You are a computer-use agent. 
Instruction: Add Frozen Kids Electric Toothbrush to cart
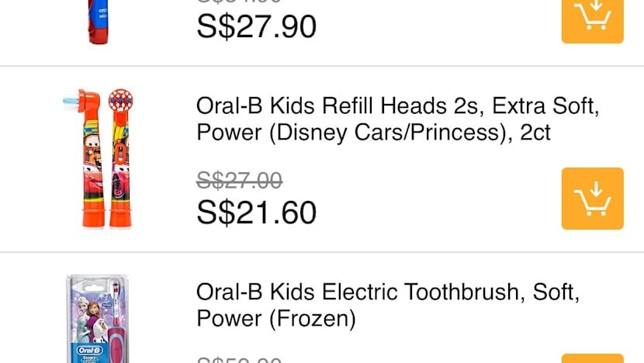pyautogui.click(x=592, y=358)
